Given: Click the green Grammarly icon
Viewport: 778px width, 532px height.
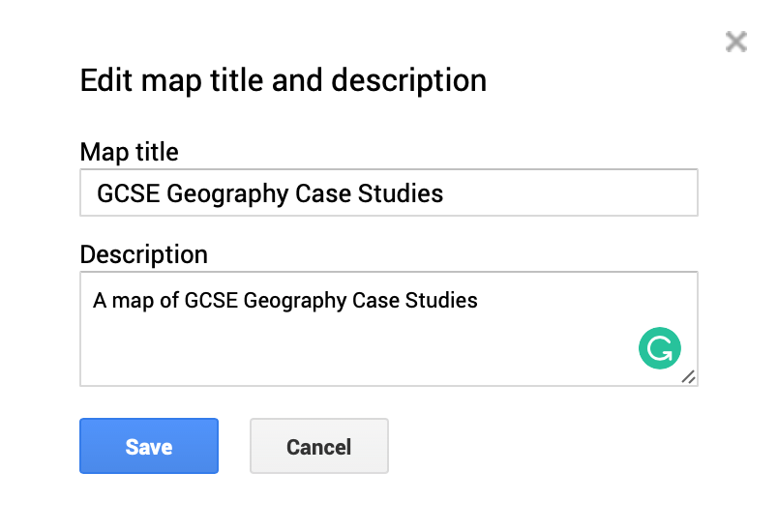Looking at the screenshot, I should coord(660,349).
